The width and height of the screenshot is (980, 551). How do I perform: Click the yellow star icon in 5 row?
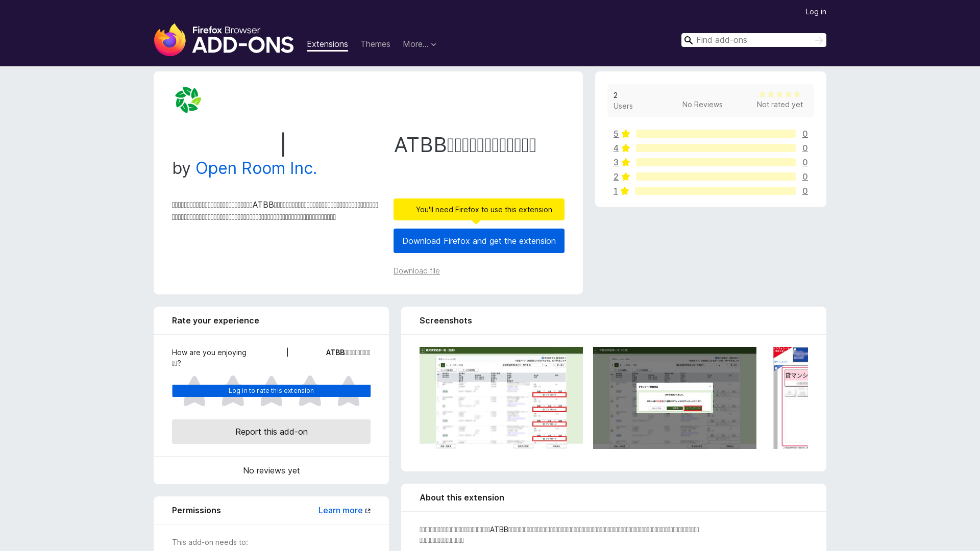pyautogui.click(x=626, y=134)
